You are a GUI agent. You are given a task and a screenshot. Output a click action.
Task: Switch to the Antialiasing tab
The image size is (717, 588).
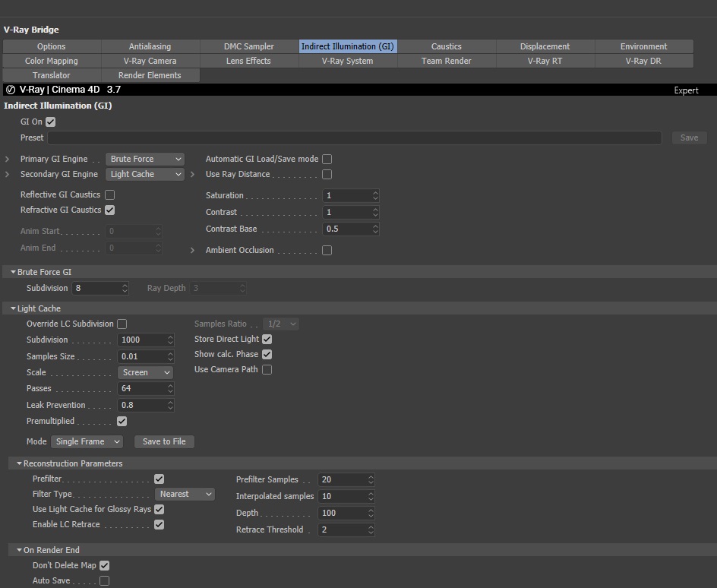[150, 46]
